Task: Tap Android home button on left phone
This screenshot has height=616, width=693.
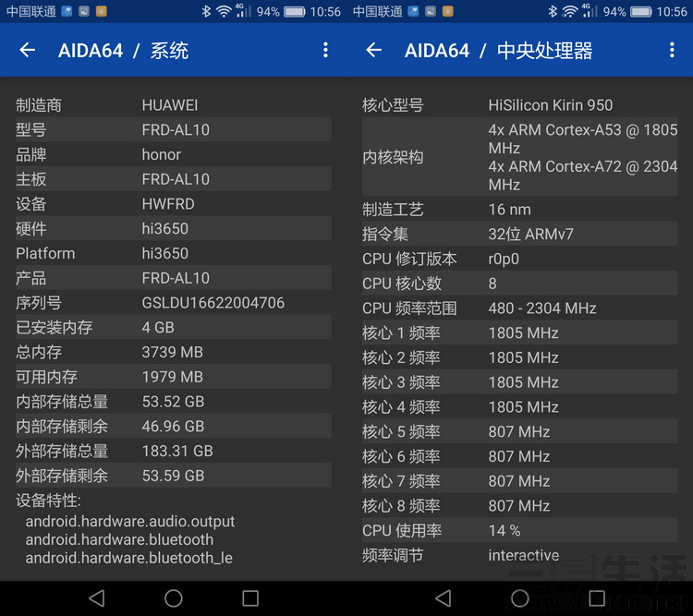Action: 174,598
